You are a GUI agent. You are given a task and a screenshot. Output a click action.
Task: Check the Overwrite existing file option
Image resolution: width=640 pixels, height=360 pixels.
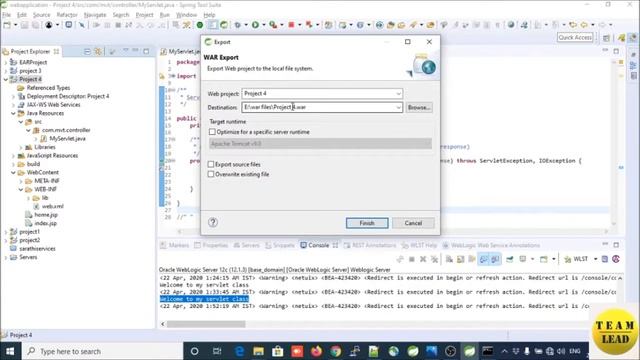[x=211, y=174]
